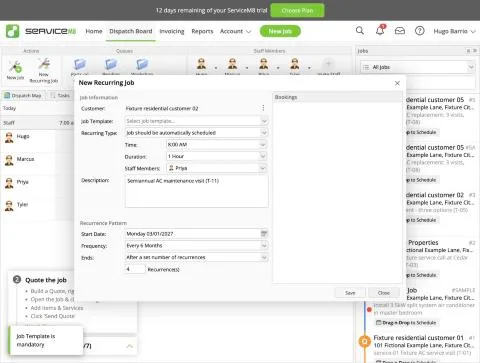Open customer options three-dot menu
The width and height of the screenshot is (480, 363).
tap(263, 108)
